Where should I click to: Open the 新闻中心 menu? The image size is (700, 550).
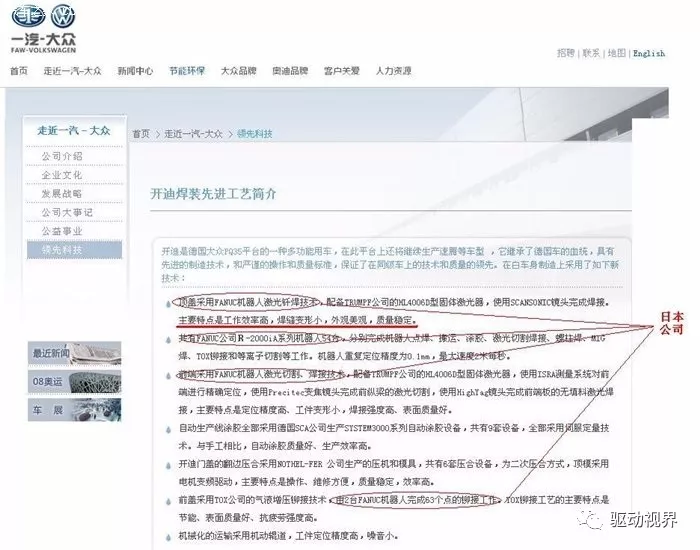(x=135, y=71)
